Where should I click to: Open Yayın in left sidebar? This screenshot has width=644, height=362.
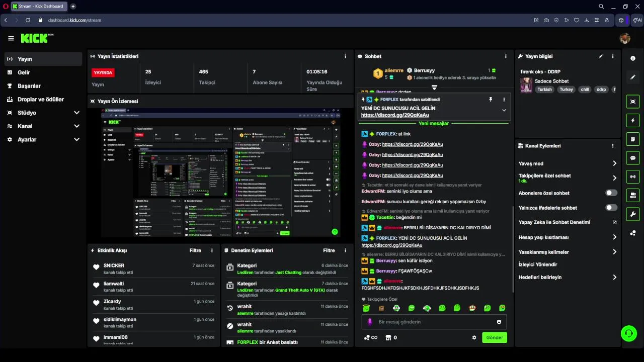click(x=43, y=59)
